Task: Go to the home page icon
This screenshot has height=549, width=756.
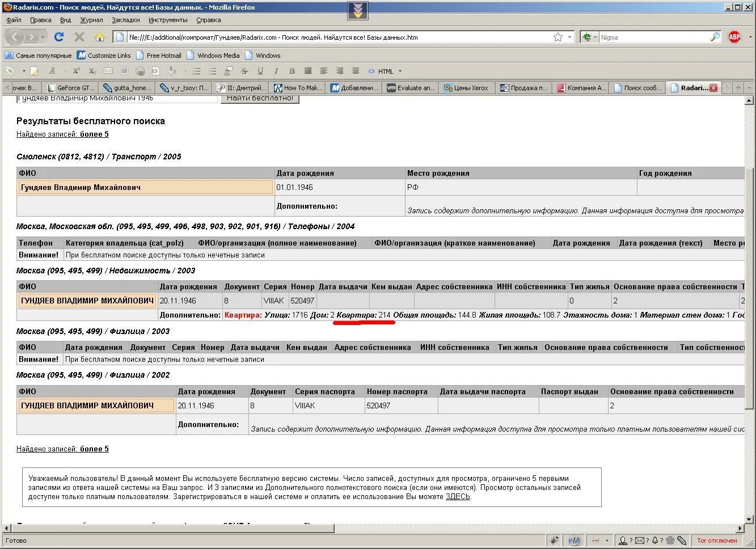Action: [x=100, y=37]
